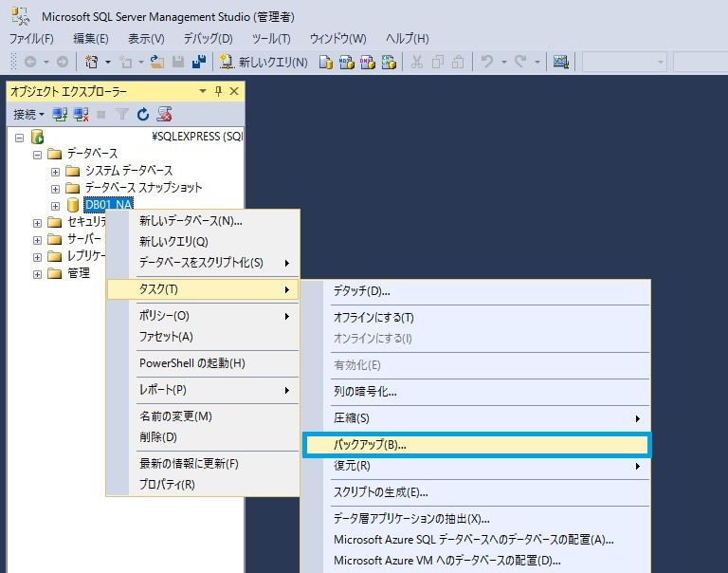Expand the システム データベース folder
The image size is (728, 573).
pos(55,172)
